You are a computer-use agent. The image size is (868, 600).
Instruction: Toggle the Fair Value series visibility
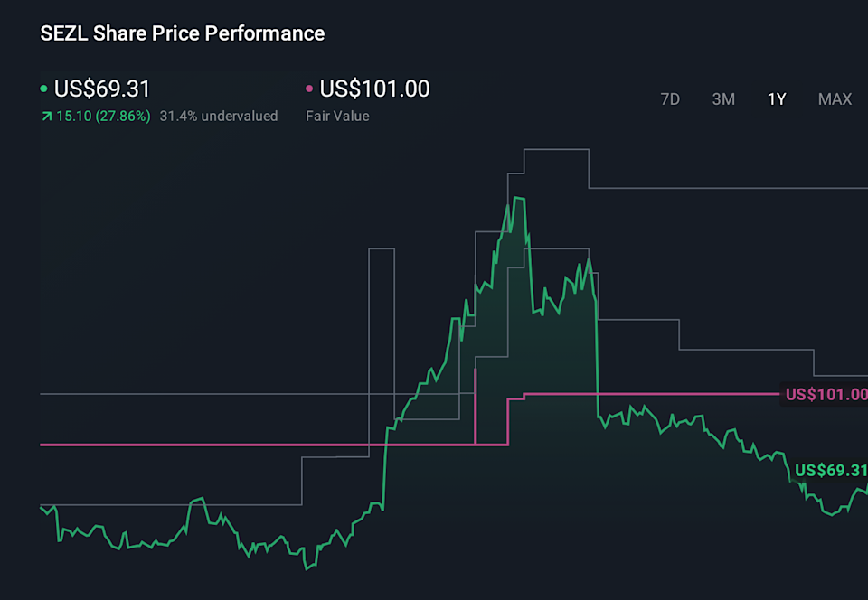[x=366, y=89]
